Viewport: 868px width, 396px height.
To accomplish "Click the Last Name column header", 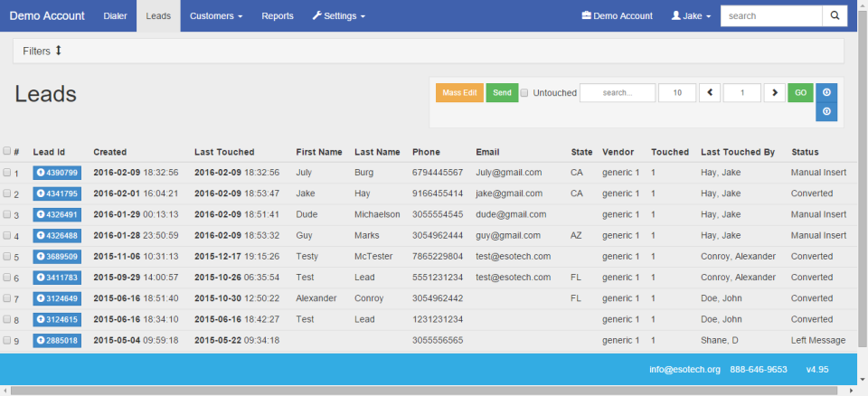I will (x=378, y=152).
